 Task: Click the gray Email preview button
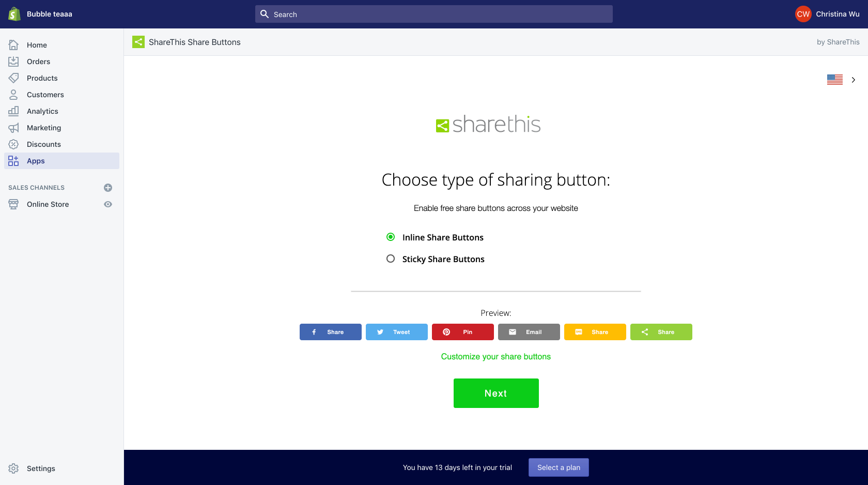click(529, 332)
